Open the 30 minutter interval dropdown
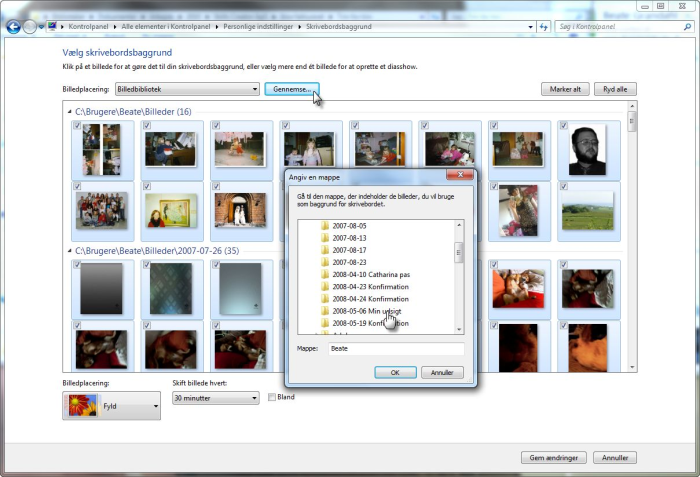 (214, 398)
